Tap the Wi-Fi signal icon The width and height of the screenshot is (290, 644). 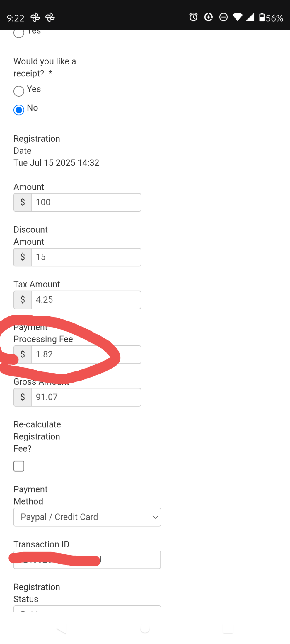click(x=238, y=17)
